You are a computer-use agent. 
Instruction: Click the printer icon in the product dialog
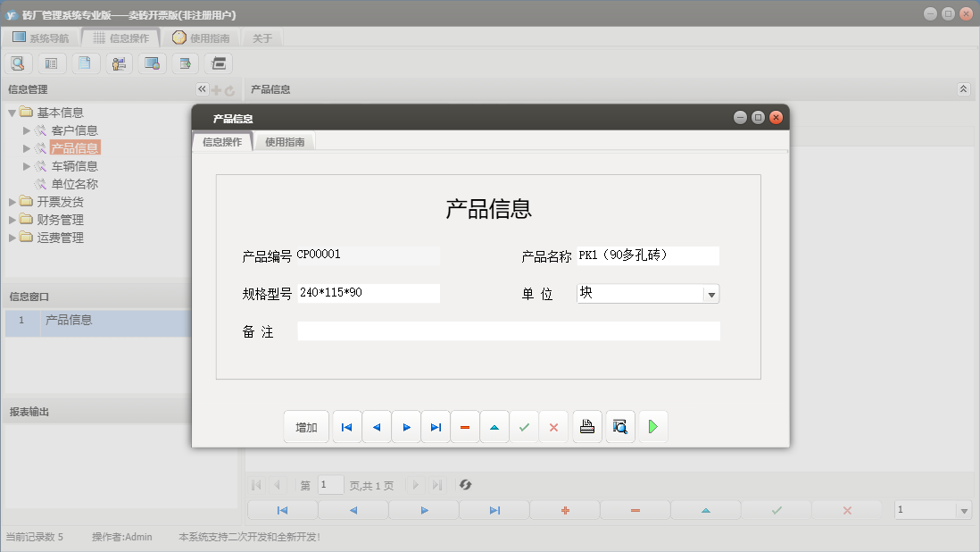pyautogui.click(x=587, y=426)
